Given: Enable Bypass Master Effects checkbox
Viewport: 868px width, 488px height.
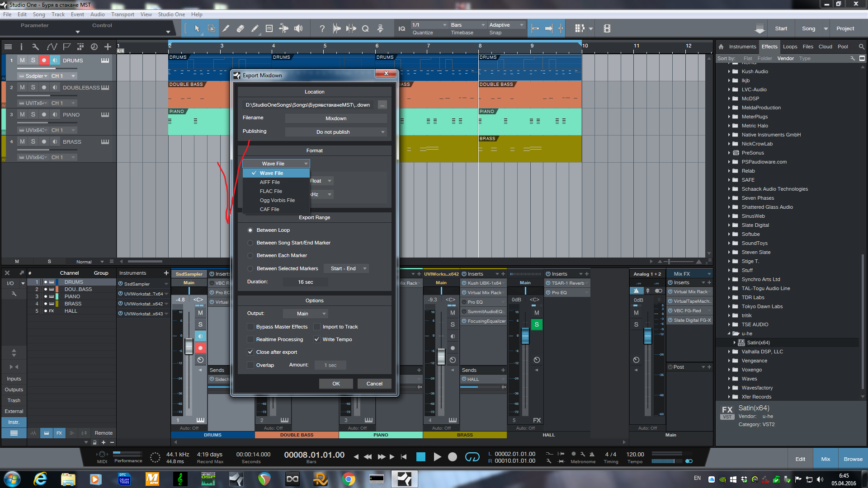Looking at the screenshot, I should coord(250,327).
